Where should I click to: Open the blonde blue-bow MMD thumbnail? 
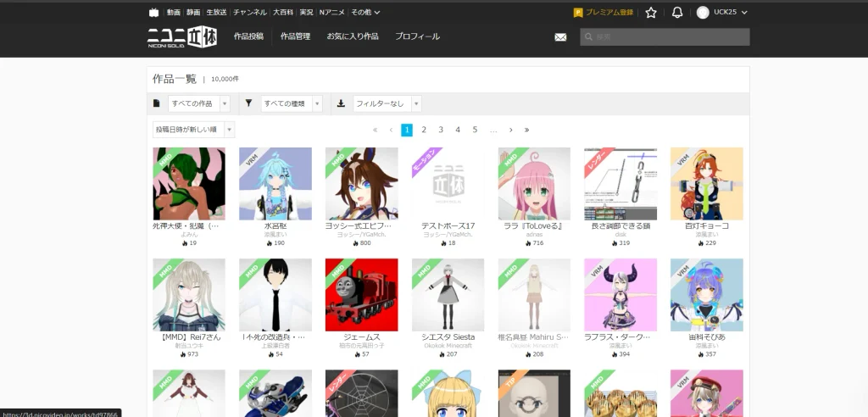pos(448,393)
